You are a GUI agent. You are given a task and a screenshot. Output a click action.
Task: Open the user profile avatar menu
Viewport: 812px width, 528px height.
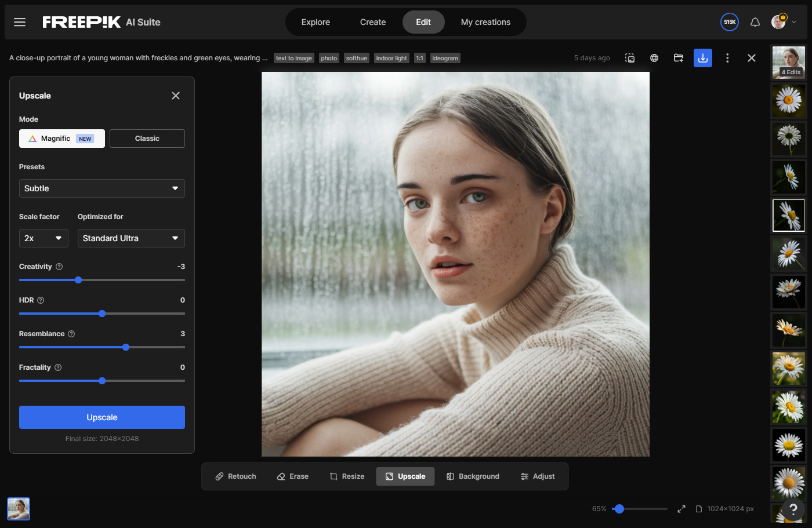pyautogui.click(x=783, y=22)
